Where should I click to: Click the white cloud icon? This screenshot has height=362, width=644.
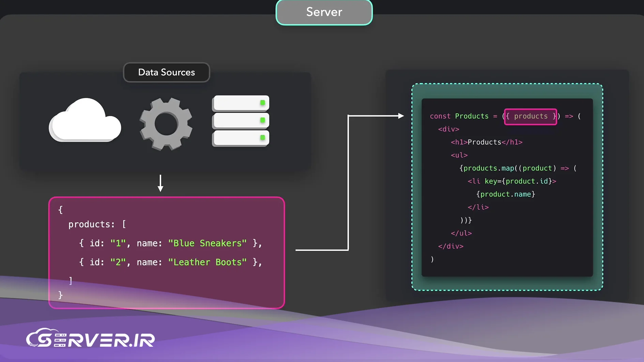[85, 121]
